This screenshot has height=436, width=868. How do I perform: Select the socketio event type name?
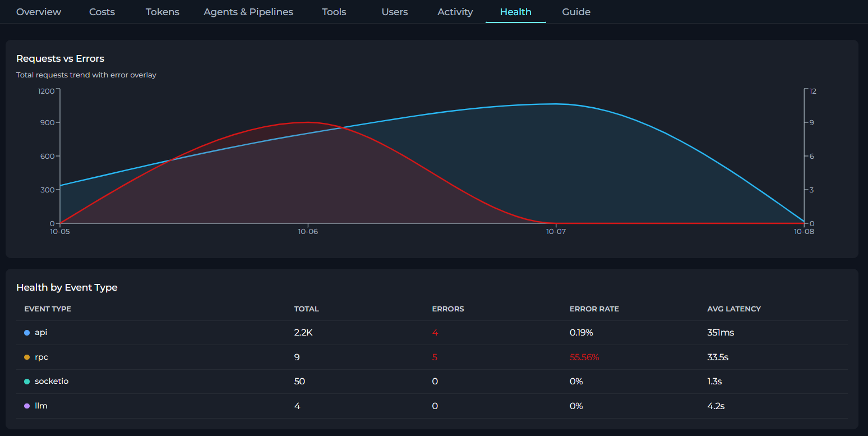pos(52,382)
